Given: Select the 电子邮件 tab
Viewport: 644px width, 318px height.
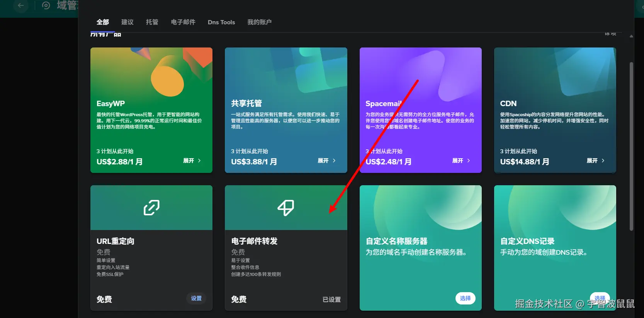Looking at the screenshot, I should click(x=183, y=22).
